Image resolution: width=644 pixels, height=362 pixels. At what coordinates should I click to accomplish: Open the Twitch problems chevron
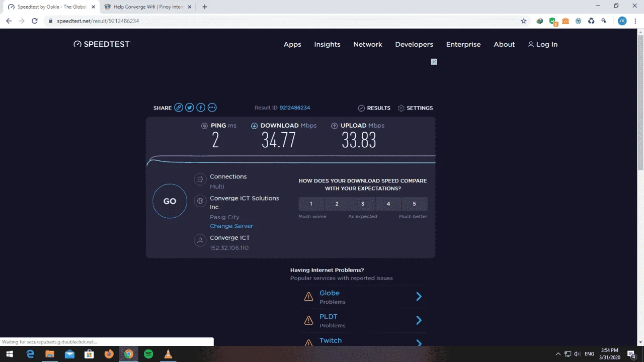click(x=419, y=343)
